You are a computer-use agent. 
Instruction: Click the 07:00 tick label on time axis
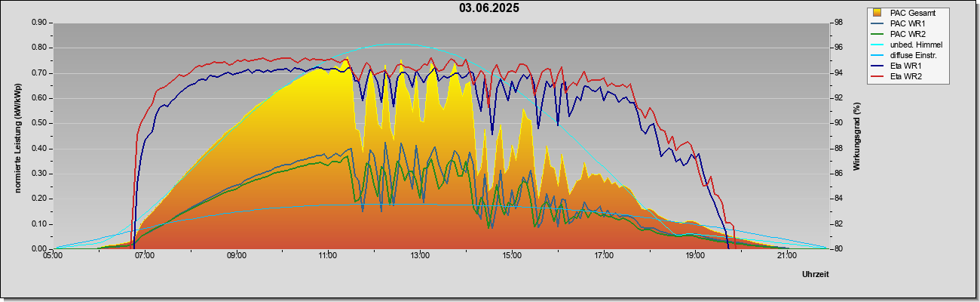coord(145,256)
